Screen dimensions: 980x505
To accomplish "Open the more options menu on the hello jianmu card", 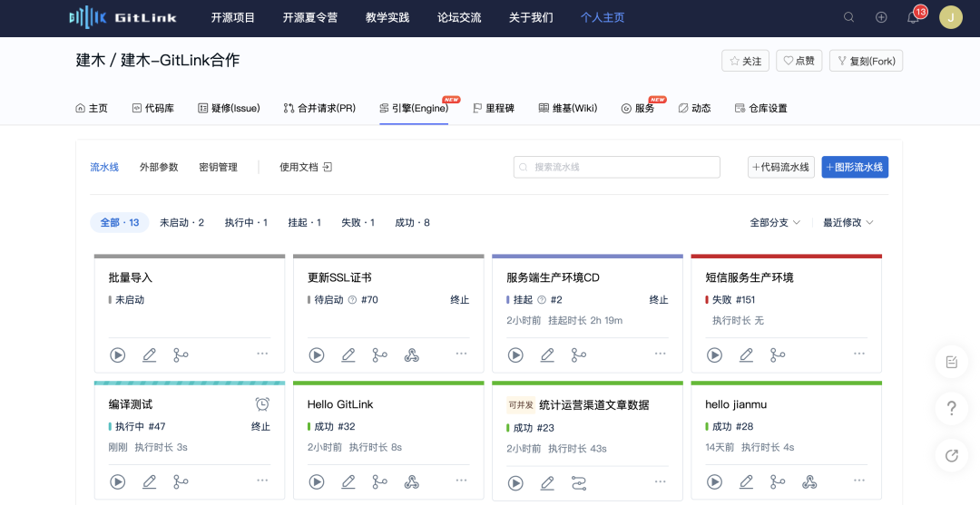I will coord(859,480).
